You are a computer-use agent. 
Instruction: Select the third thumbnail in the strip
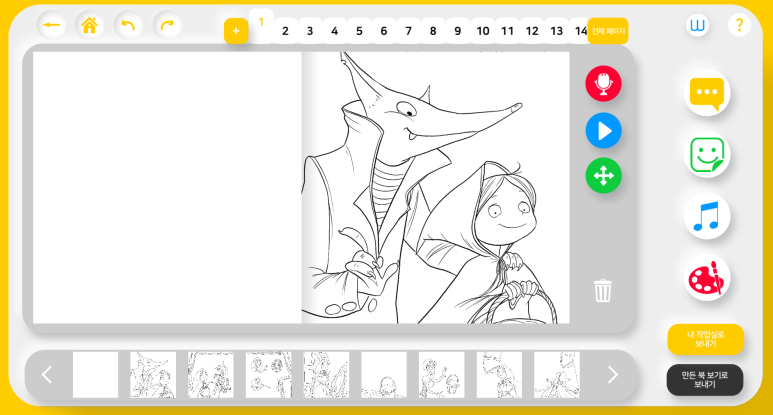(x=211, y=375)
